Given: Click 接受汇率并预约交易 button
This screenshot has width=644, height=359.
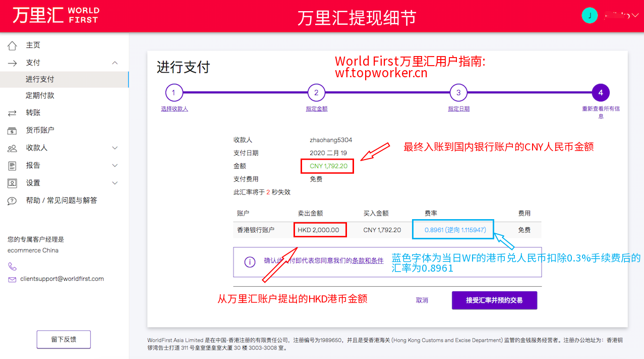Looking at the screenshot, I should (494, 300).
